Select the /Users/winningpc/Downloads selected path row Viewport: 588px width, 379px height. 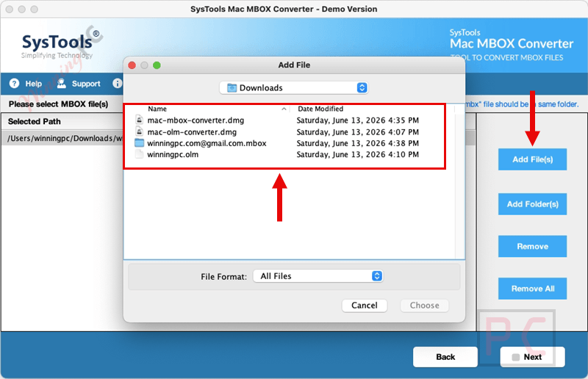tap(62, 138)
